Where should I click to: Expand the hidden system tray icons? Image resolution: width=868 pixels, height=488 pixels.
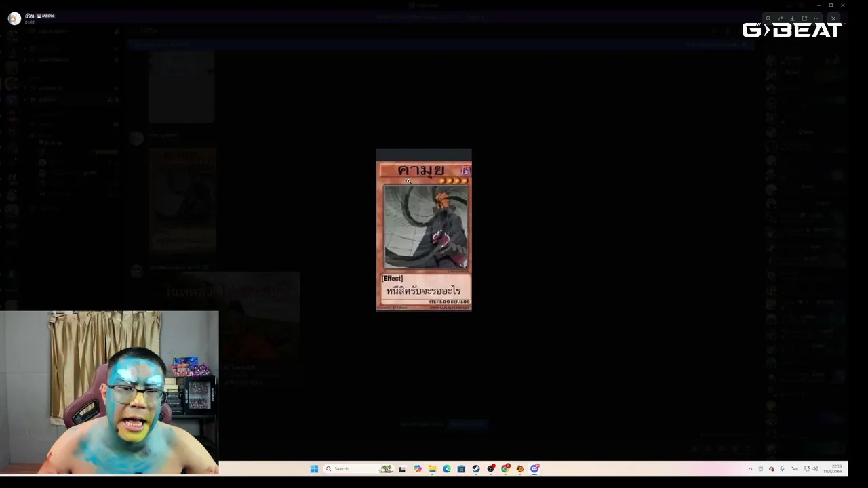(x=750, y=469)
